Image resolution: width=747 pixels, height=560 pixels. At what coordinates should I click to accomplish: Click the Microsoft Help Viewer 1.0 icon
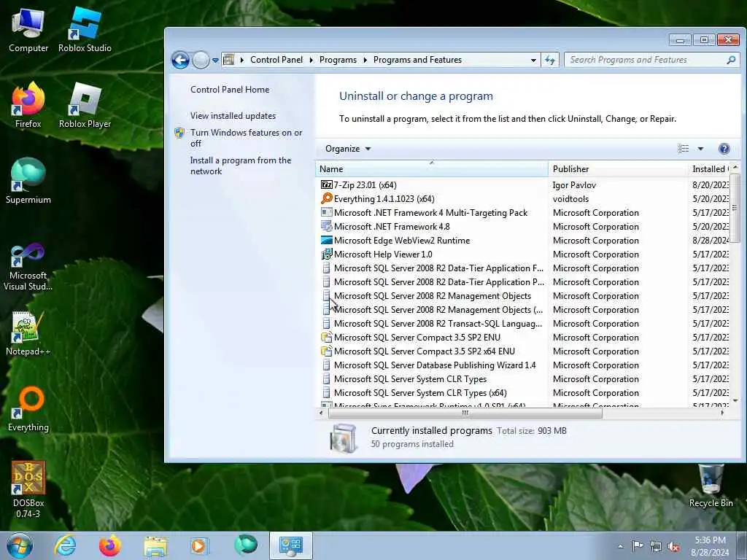click(x=326, y=254)
